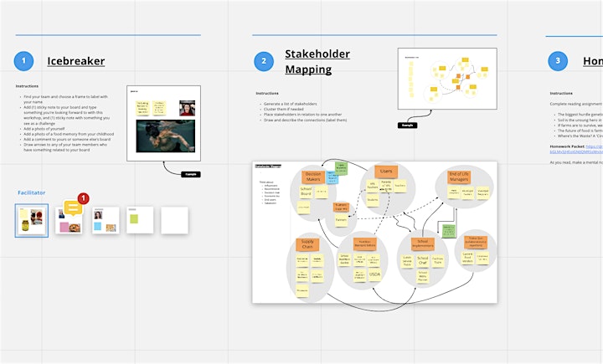Click the 'Think about' list in stakeholder map

pos(269,192)
